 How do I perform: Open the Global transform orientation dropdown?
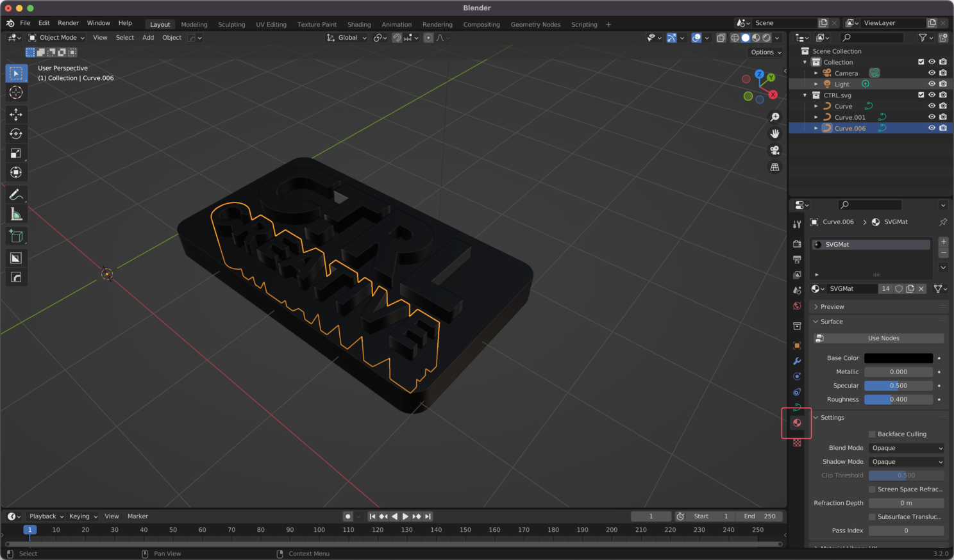[x=347, y=38]
